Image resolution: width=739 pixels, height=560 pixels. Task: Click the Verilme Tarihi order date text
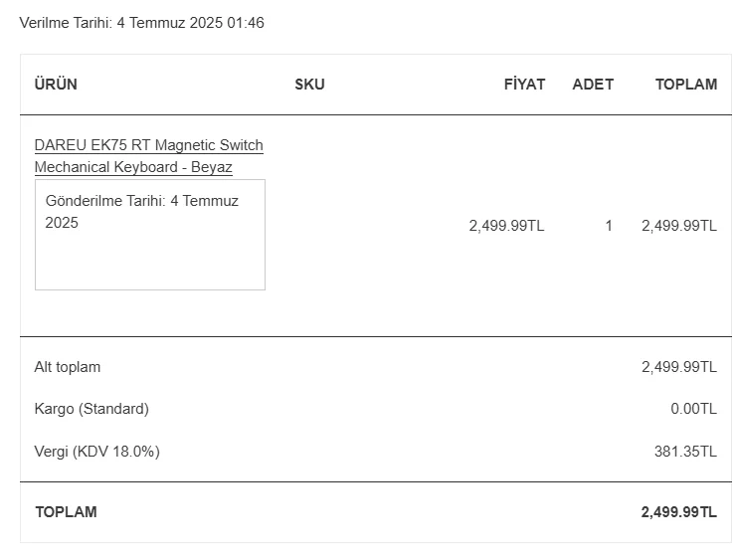point(141,23)
